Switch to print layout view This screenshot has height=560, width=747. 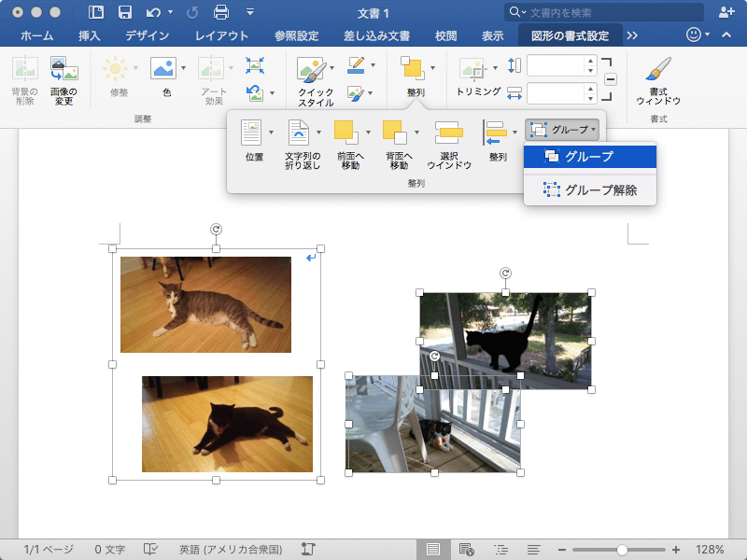[x=433, y=550]
